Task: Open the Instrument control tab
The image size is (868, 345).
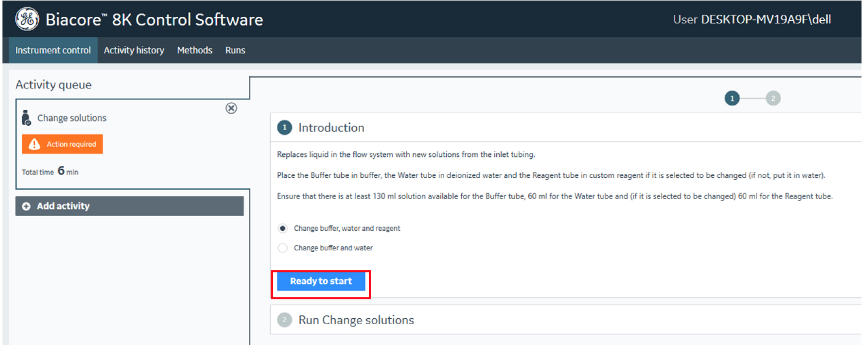Action: point(53,50)
